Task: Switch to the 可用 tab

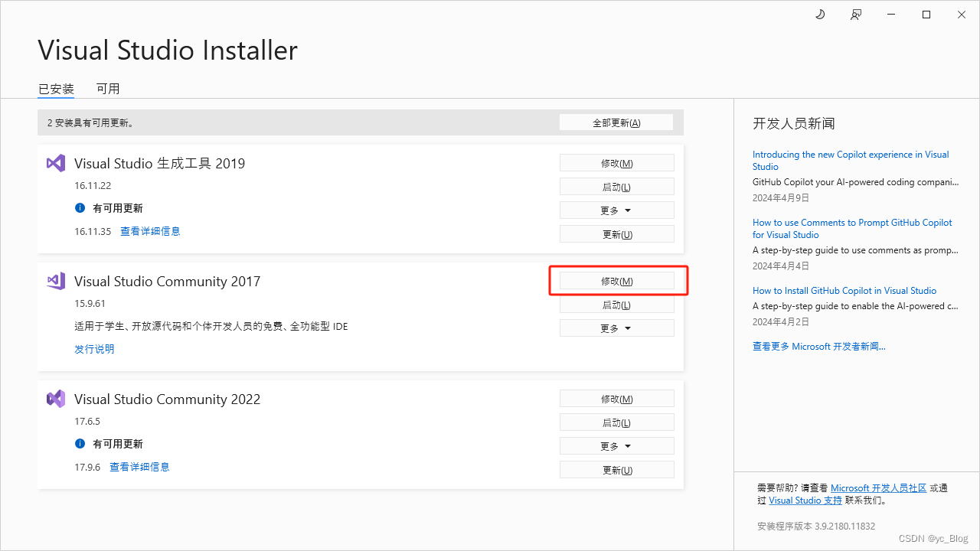Action: (x=108, y=89)
